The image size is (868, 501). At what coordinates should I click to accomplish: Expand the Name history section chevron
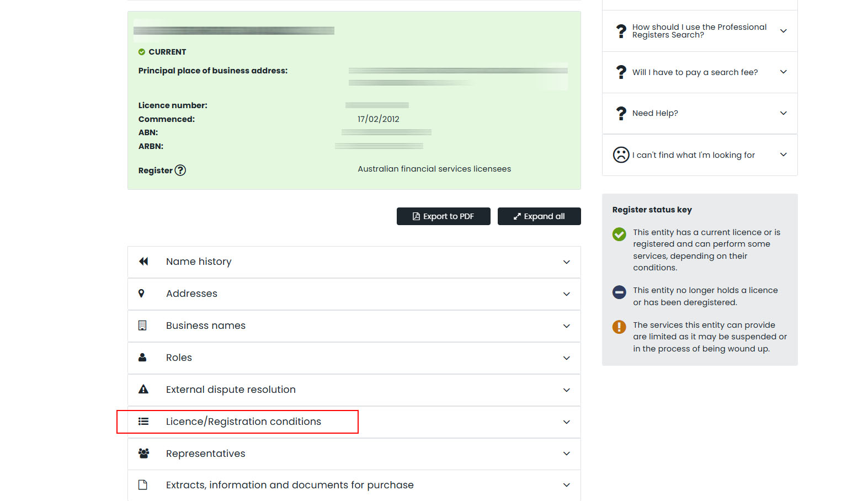coord(566,262)
